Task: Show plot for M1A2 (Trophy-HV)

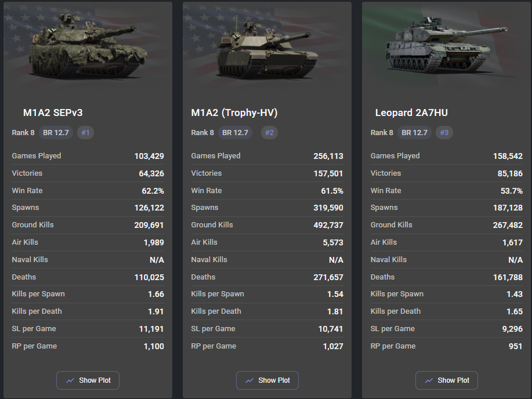Action: [x=267, y=380]
